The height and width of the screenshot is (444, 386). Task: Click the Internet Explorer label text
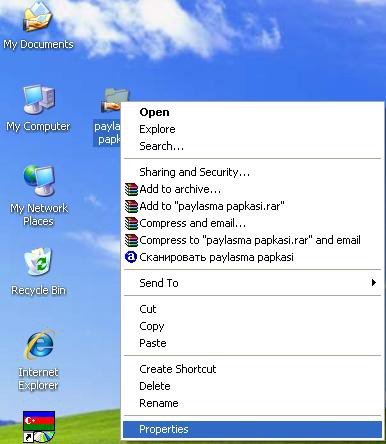tap(39, 378)
